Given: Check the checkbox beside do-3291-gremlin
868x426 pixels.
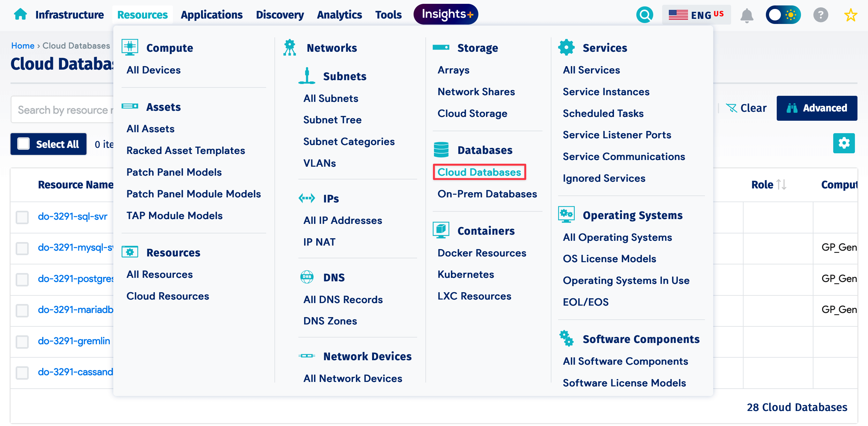Looking at the screenshot, I should 22,342.
